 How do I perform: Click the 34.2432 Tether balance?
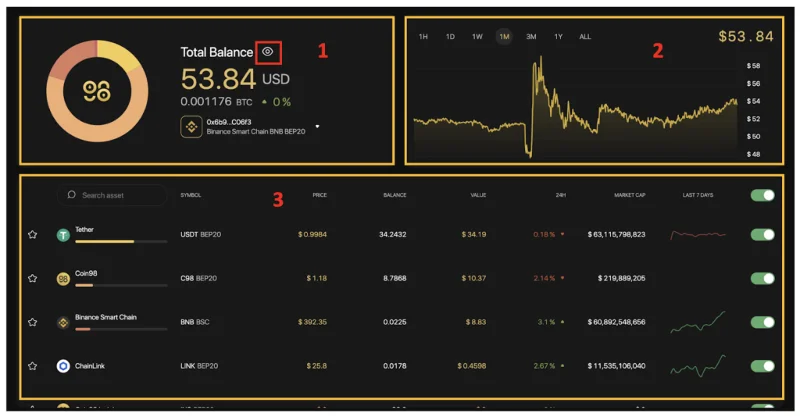click(x=392, y=234)
